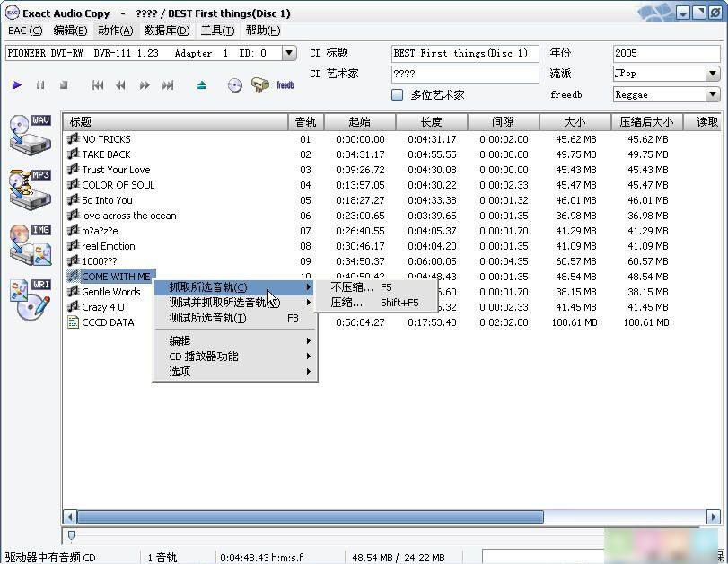Click the EAC application icon in title bar
Screen dimensions: 728x564
tap(12, 13)
